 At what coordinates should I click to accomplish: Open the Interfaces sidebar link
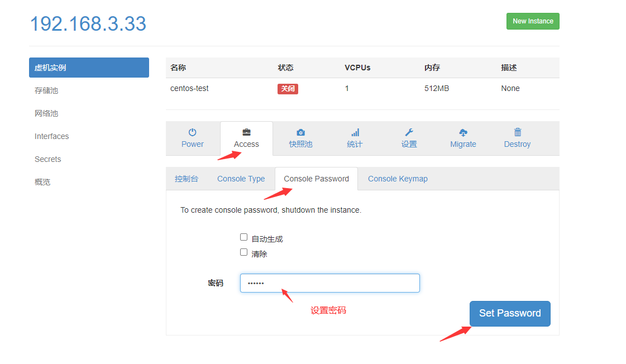click(51, 136)
